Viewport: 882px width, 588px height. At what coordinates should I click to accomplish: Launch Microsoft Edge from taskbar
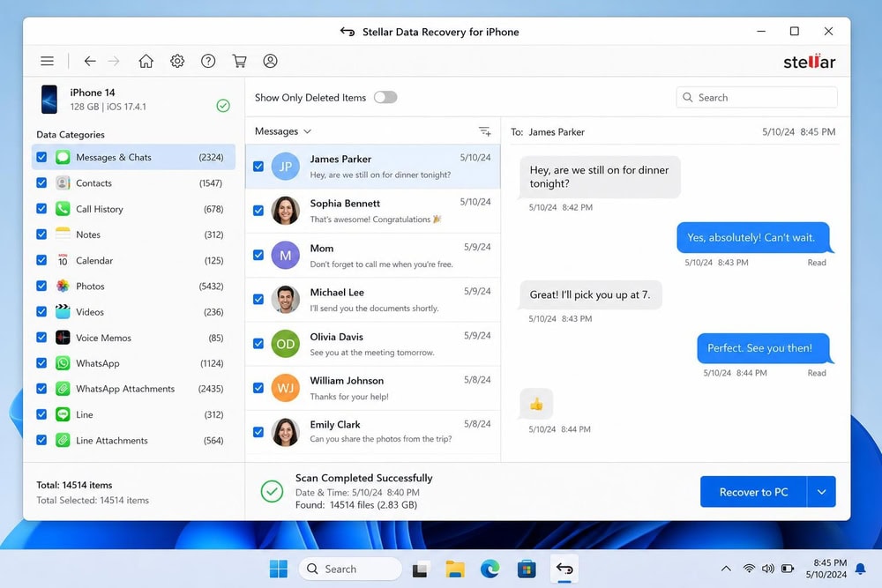490,569
